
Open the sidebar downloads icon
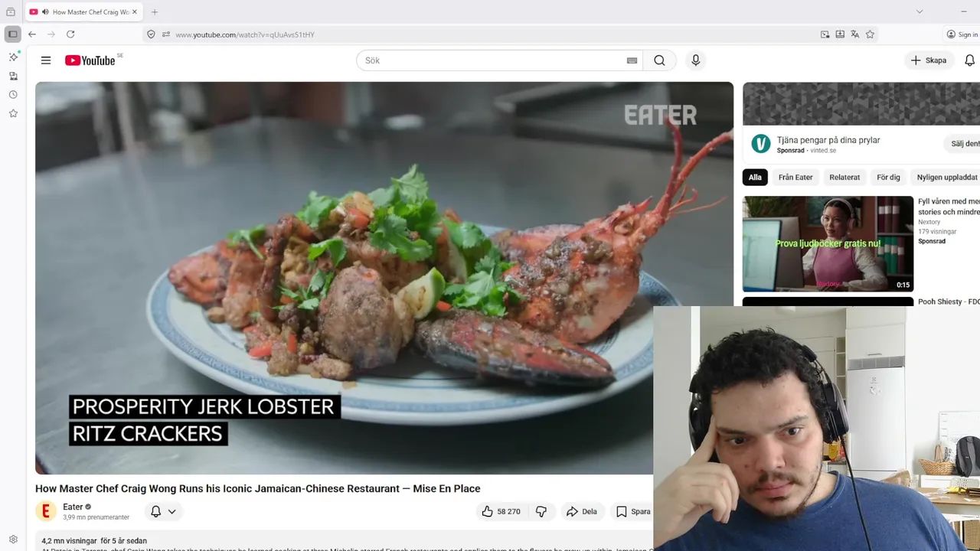tap(13, 76)
